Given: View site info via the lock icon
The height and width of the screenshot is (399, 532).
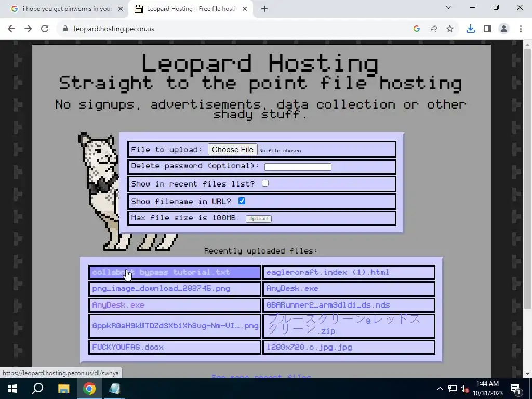Looking at the screenshot, I should (65, 29).
